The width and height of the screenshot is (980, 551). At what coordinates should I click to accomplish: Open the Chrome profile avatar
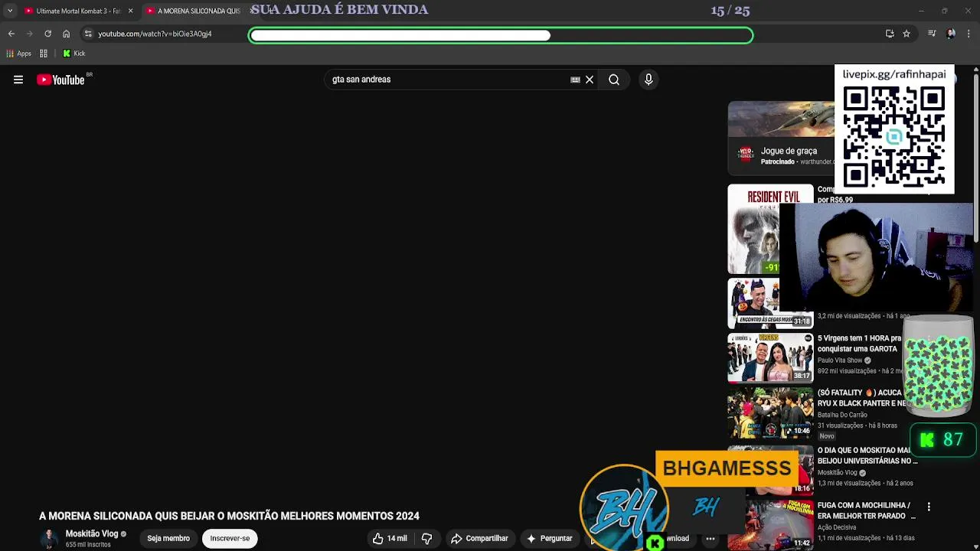tap(951, 34)
